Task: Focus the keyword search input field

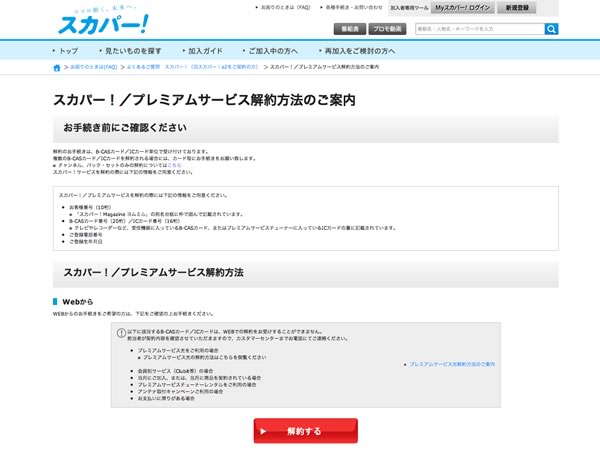Action: point(480,29)
